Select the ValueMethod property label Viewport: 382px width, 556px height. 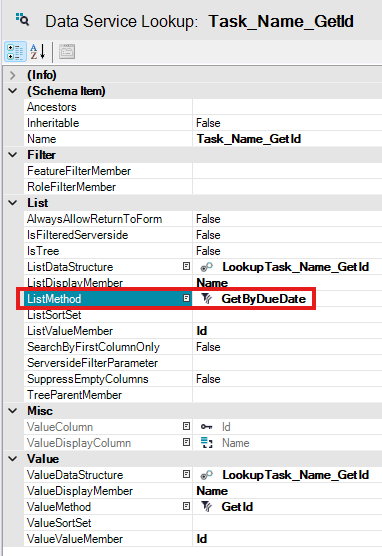[59, 507]
